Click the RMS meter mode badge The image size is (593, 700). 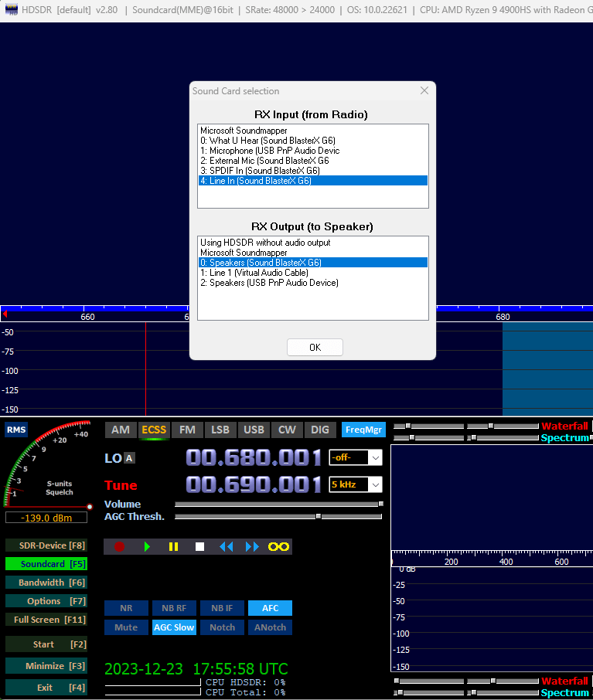pos(16,430)
